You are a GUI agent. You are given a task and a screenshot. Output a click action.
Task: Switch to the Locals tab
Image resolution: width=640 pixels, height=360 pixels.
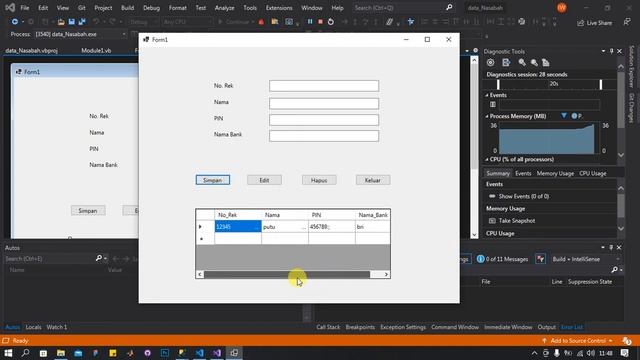tap(33, 327)
